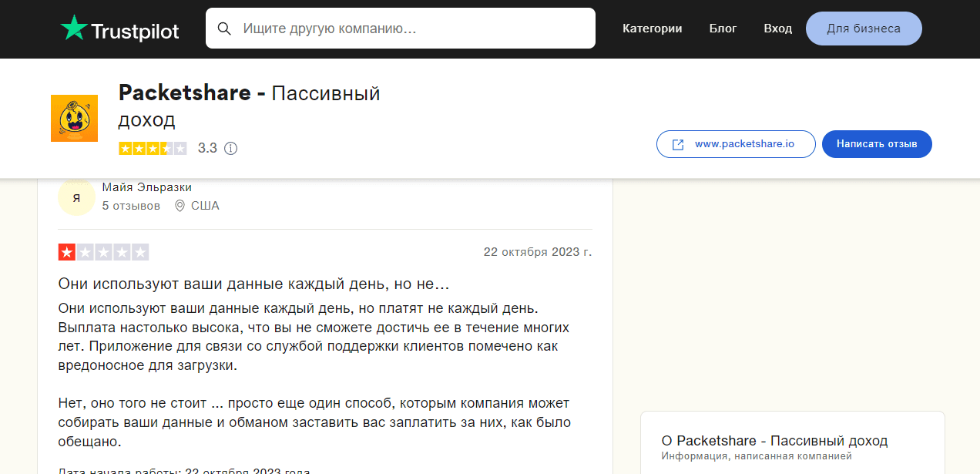The height and width of the screenshot is (474, 980).
Task: Click the location pin icon next to США
Action: 180,206
